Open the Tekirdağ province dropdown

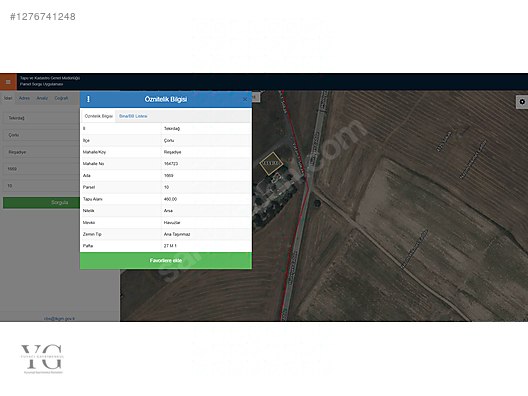coord(41,118)
